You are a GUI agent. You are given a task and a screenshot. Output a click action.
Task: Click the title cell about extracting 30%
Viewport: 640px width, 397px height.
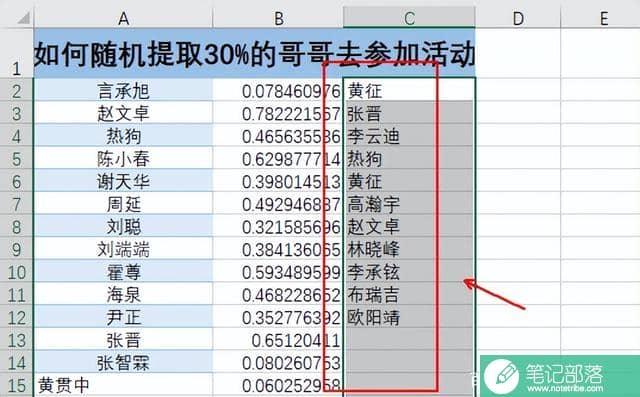point(255,53)
